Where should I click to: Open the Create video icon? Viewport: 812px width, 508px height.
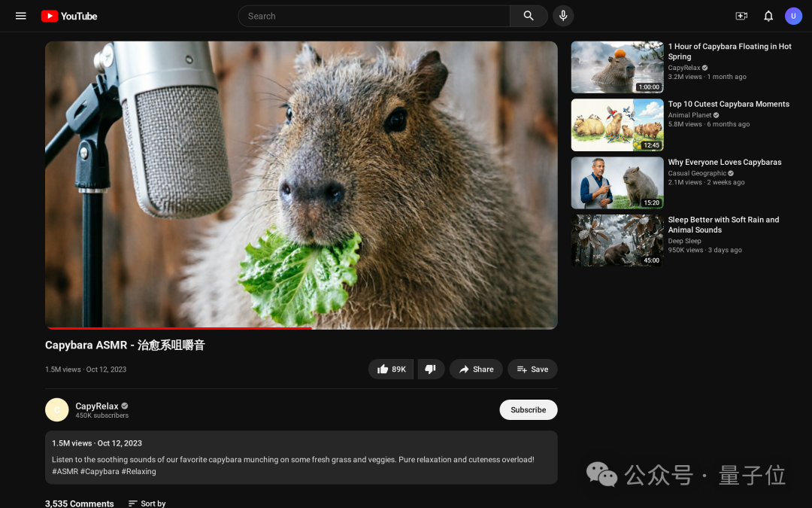(741, 16)
